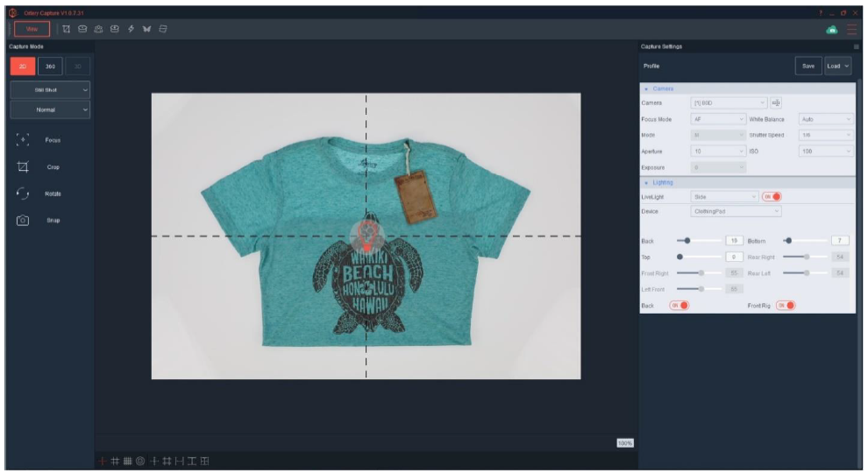Click the View button in toolbar

pyautogui.click(x=32, y=29)
